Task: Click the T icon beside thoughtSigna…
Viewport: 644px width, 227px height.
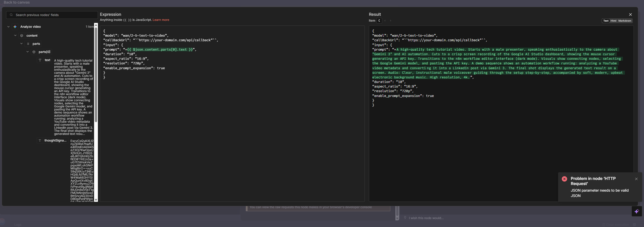Action: tap(40, 140)
